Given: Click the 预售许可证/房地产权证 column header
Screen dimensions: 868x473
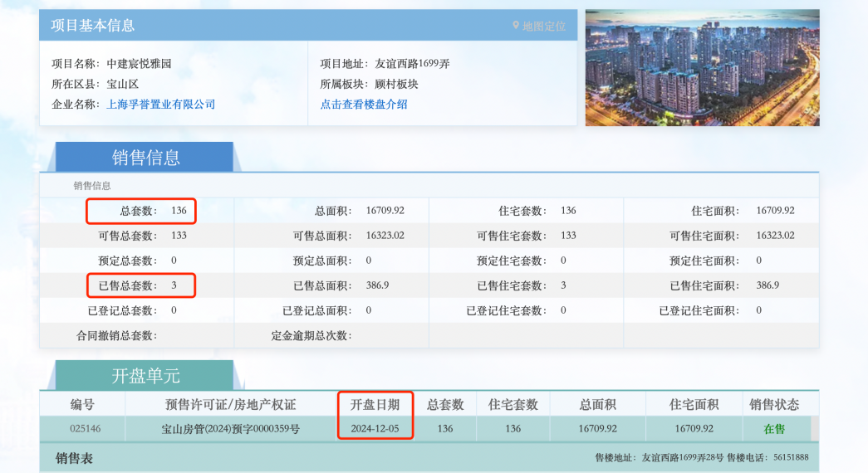Looking at the screenshot, I should pyautogui.click(x=230, y=404).
